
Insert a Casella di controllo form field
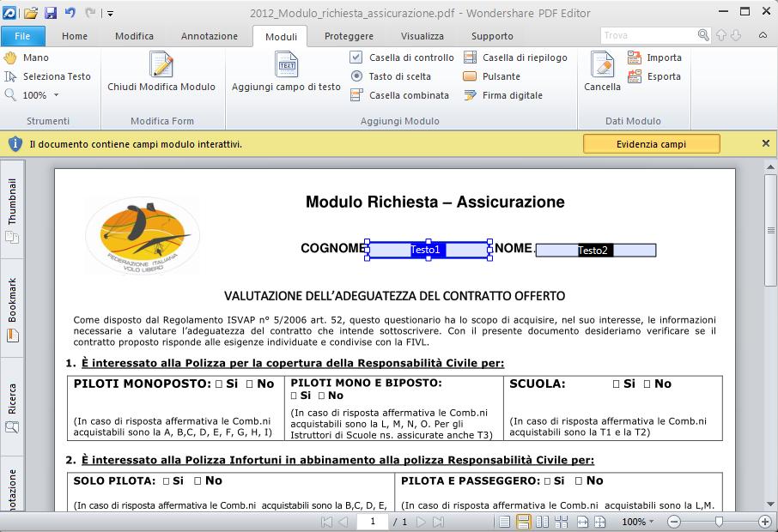pyautogui.click(x=401, y=57)
